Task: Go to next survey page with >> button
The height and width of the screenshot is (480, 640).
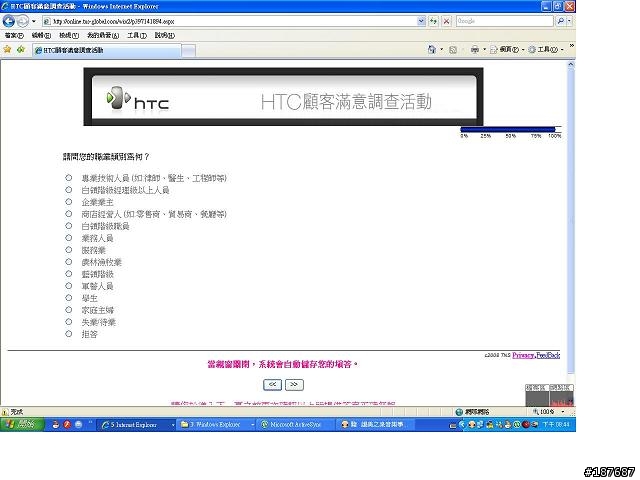Action: pyautogui.click(x=294, y=384)
